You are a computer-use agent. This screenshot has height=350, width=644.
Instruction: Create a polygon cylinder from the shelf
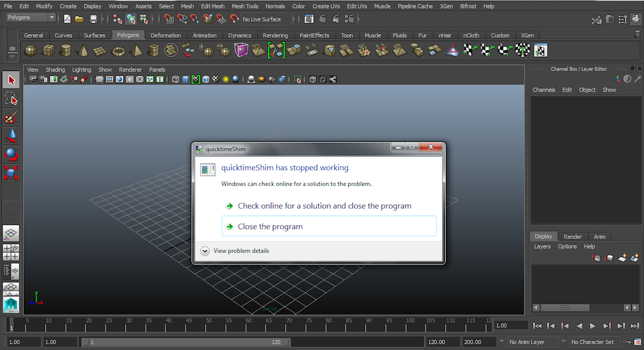pyautogui.click(x=66, y=50)
